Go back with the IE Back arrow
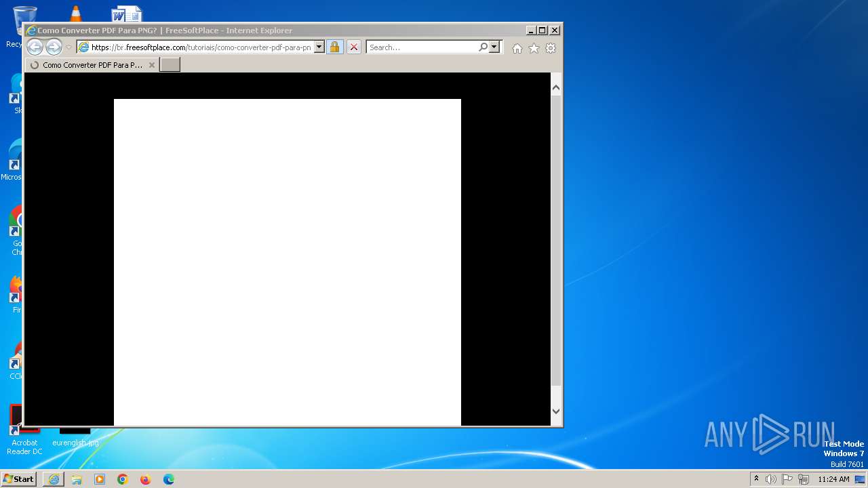This screenshot has height=488, width=868. [35, 47]
